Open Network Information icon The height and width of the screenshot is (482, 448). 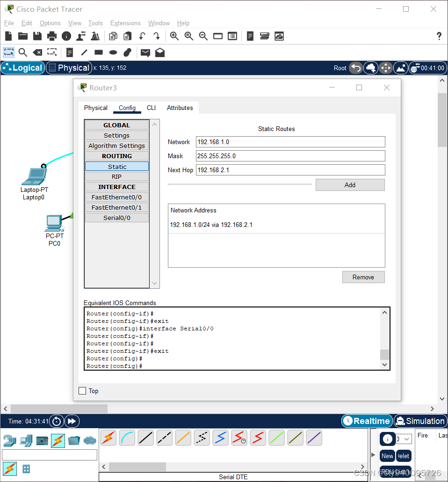(66, 37)
